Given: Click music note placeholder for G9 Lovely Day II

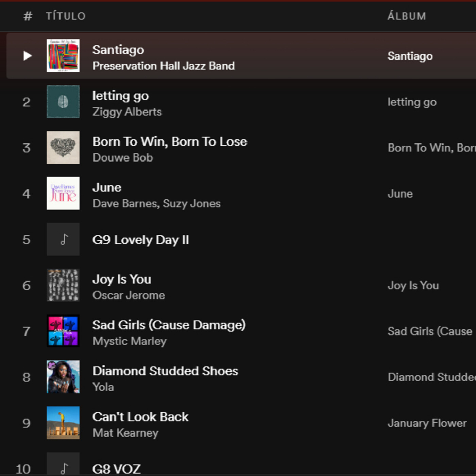Looking at the screenshot, I should click(x=63, y=239).
